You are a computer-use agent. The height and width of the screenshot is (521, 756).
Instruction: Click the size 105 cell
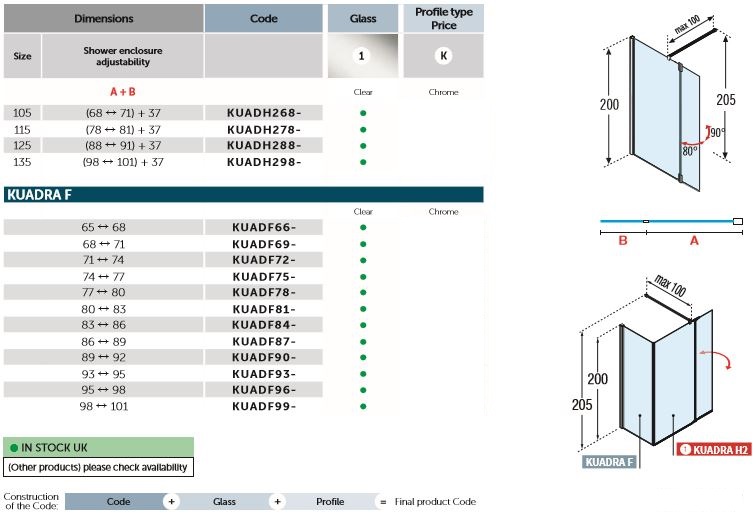[22, 113]
